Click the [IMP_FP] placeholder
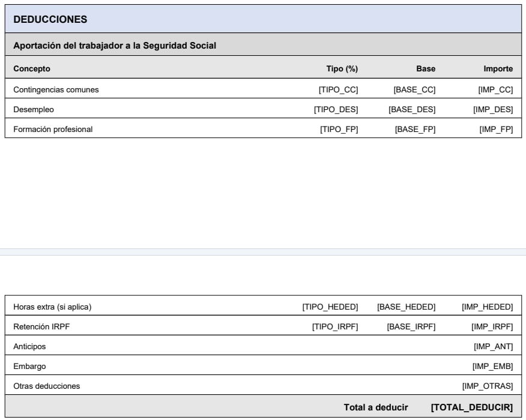Viewport: 526px width, 420px height. (x=498, y=130)
